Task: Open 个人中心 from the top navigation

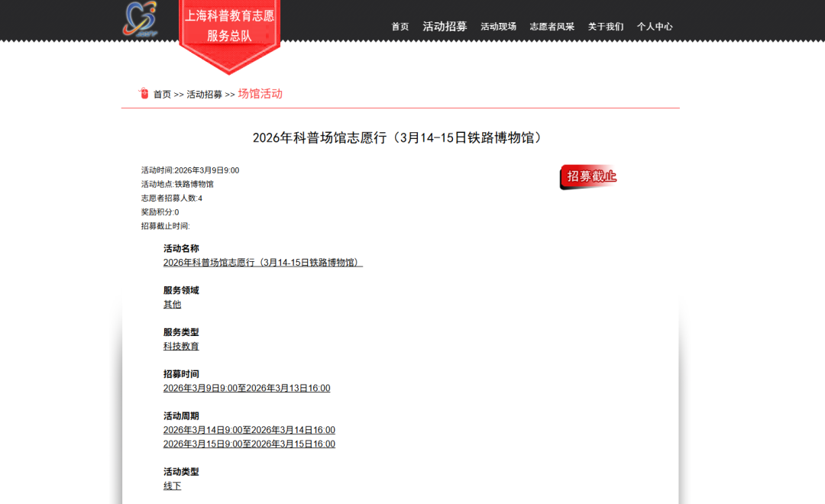Action: click(655, 27)
